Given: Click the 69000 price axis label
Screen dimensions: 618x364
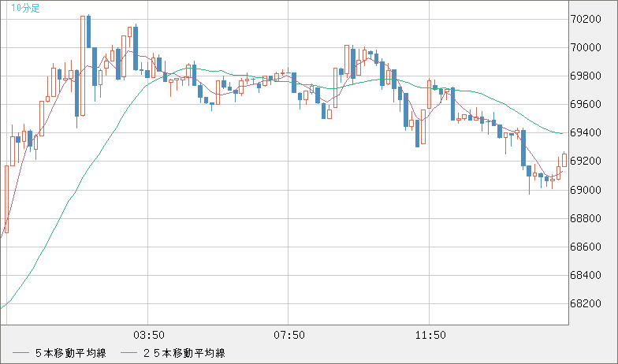Looking at the screenshot, I should point(586,190).
